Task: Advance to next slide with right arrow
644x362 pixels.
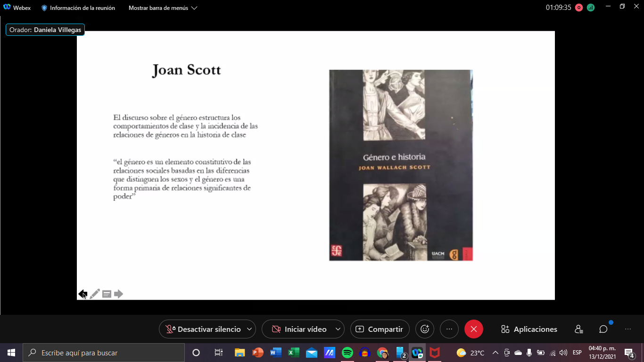Action: [118, 294]
